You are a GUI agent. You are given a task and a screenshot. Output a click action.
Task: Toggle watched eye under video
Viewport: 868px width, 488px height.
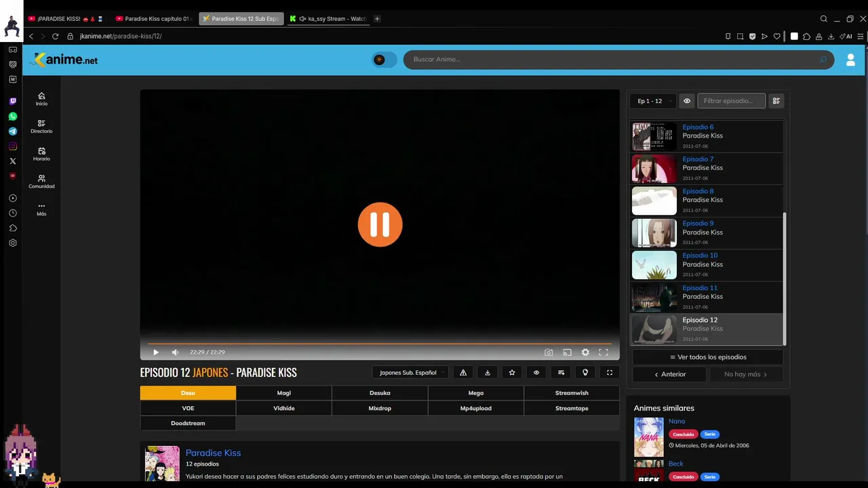(536, 372)
